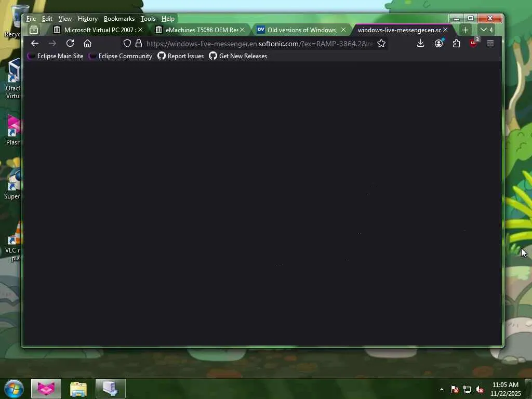Open the Help menu
Viewport: 532px width, 399px height.
[x=168, y=19]
